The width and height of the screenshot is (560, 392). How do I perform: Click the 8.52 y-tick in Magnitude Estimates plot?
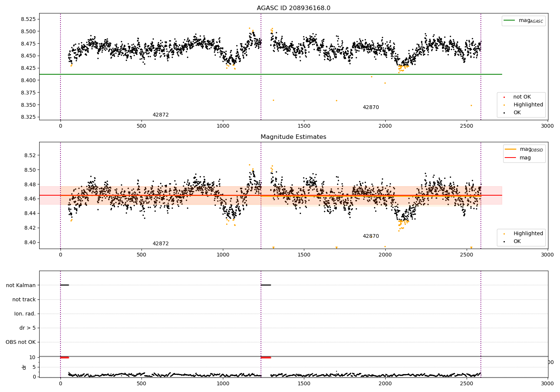30,155
